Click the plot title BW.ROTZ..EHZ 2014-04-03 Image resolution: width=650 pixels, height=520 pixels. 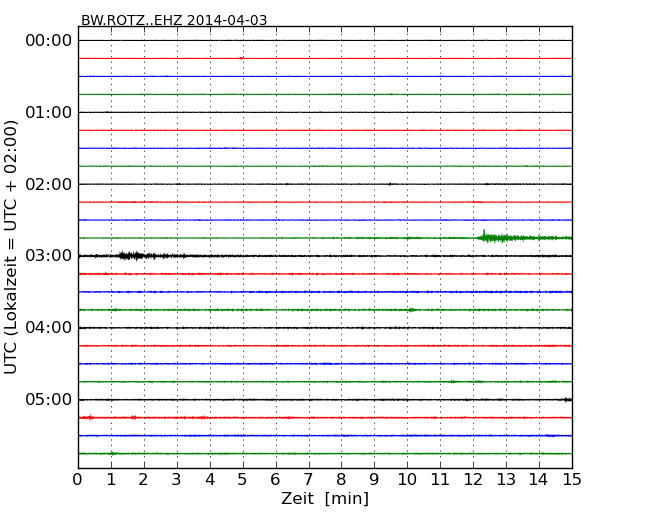(174, 20)
